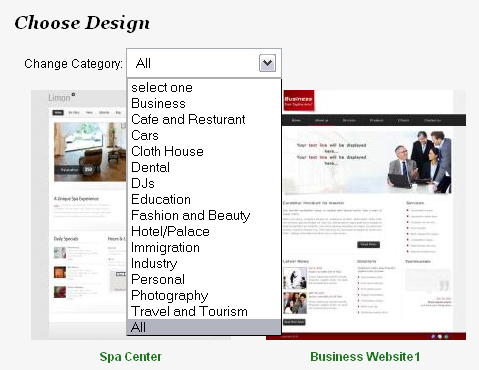The height and width of the screenshot is (370, 479).
Task: Choose Education in the category list
Action: pos(204,200)
